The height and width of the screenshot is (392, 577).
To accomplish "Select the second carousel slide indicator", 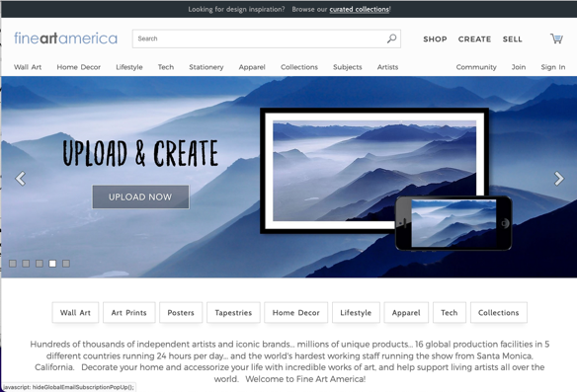I will click(x=26, y=264).
